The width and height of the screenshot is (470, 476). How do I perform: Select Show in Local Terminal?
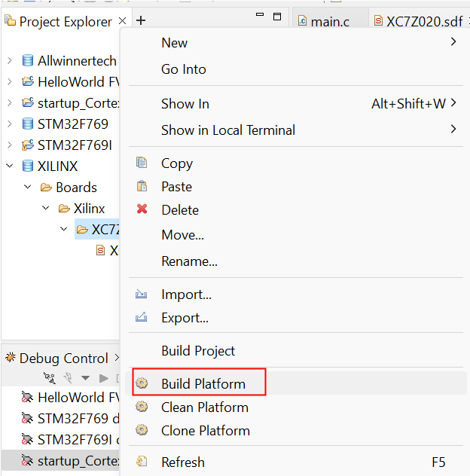[x=227, y=130]
